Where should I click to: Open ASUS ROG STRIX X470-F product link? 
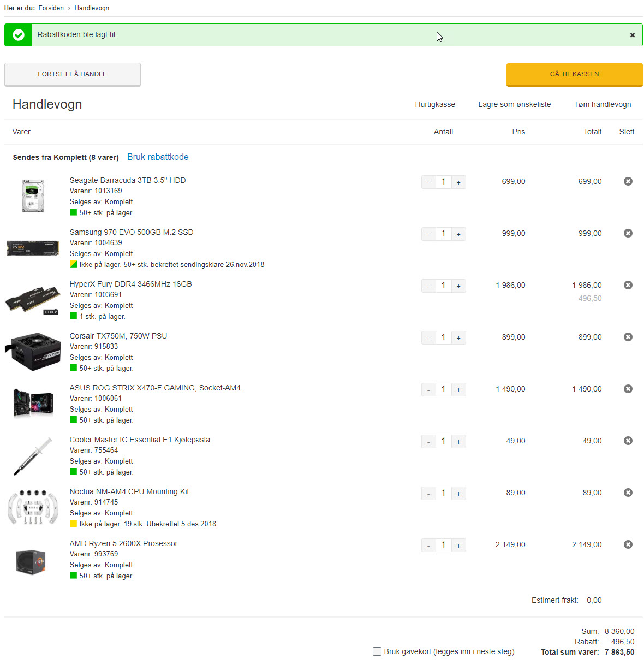click(x=155, y=388)
